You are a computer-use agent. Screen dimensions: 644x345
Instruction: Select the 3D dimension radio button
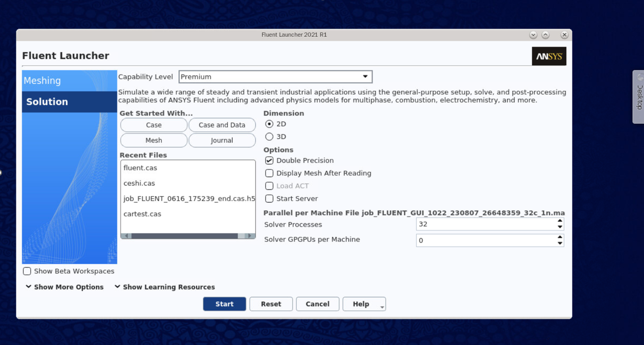pyautogui.click(x=269, y=137)
